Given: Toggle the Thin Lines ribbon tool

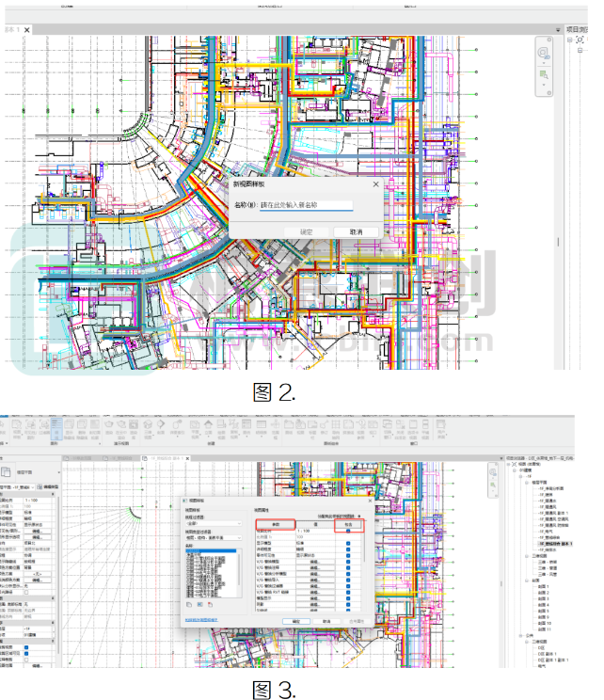Looking at the screenshot, I should tap(56, 429).
